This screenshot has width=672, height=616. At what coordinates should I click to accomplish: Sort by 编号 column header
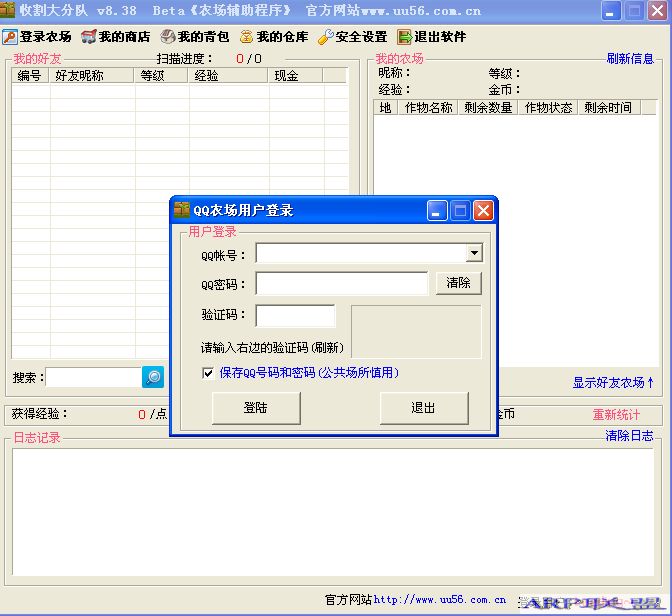click(x=30, y=75)
